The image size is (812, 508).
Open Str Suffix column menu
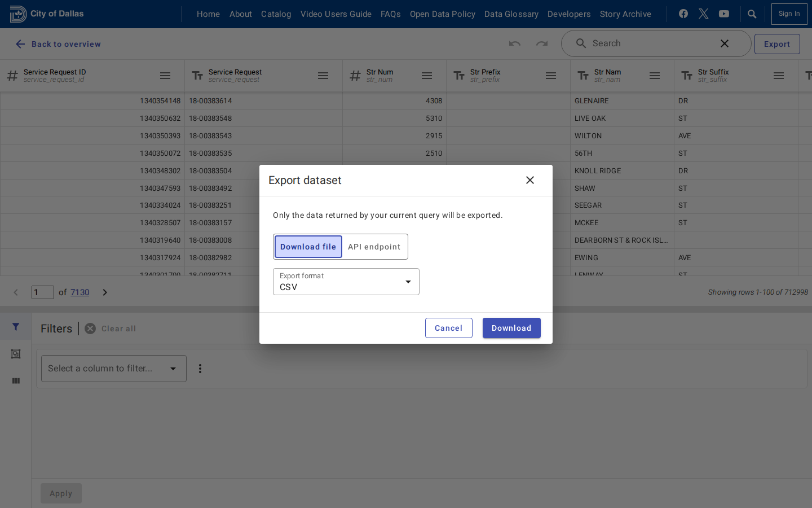pos(779,76)
